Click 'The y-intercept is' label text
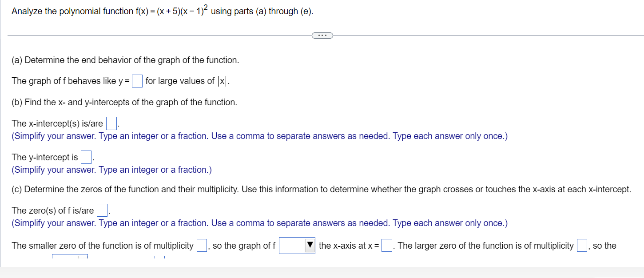 tap(44, 156)
